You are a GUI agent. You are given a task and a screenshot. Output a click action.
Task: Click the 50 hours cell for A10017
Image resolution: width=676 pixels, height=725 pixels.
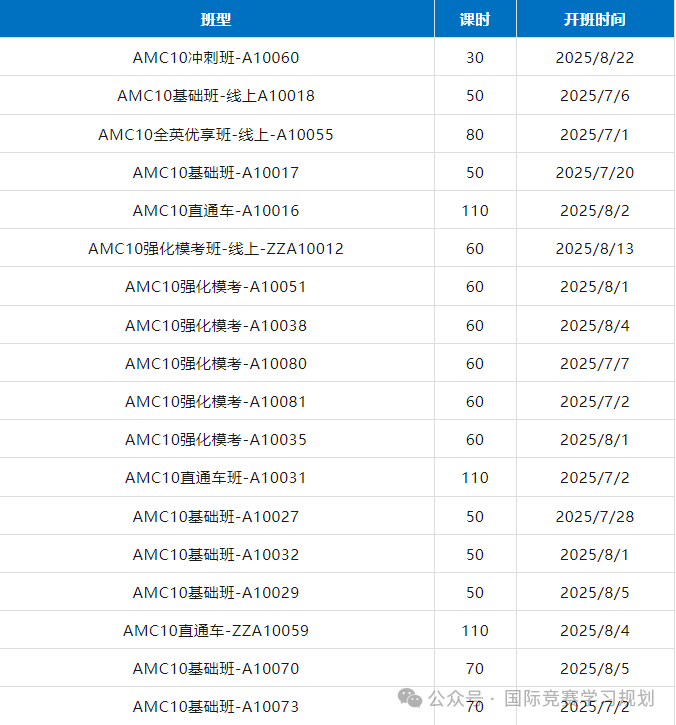(x=475, y=172)
